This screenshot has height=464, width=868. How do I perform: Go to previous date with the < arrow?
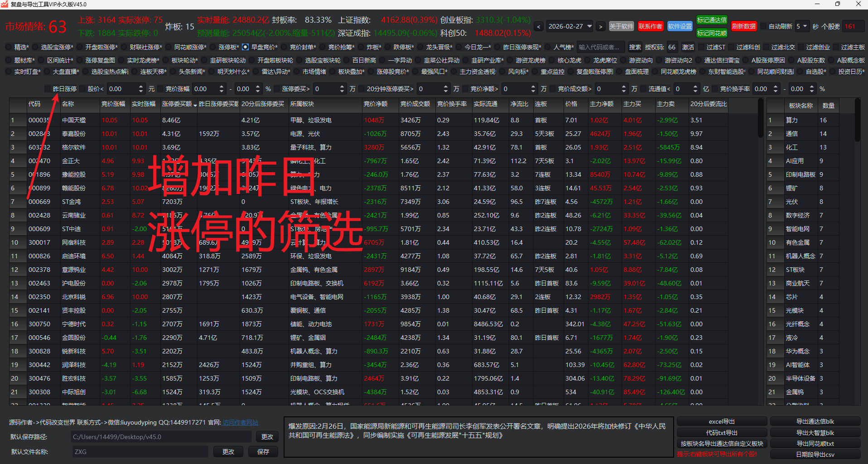(539, 27)
